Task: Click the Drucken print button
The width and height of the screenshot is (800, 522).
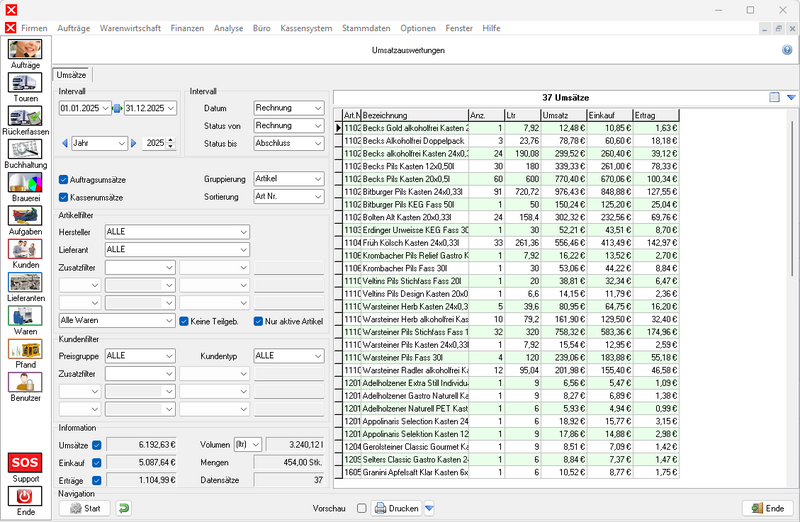Action: click(396, 508)
